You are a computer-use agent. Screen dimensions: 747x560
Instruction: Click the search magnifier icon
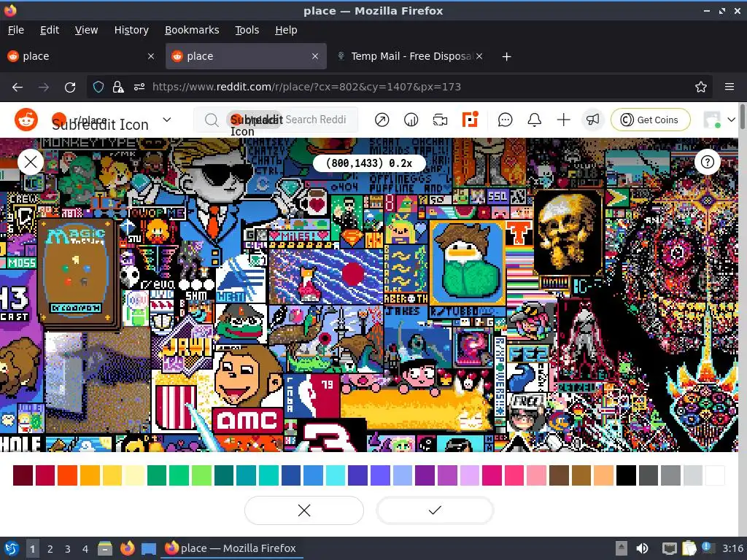coord(211,120)
